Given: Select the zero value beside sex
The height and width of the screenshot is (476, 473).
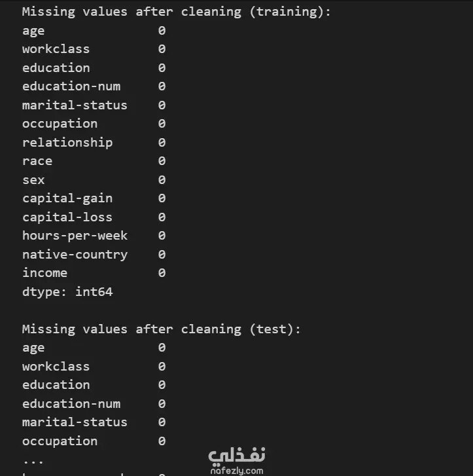Looking at the screenshot, I should (x=162, y=180).
